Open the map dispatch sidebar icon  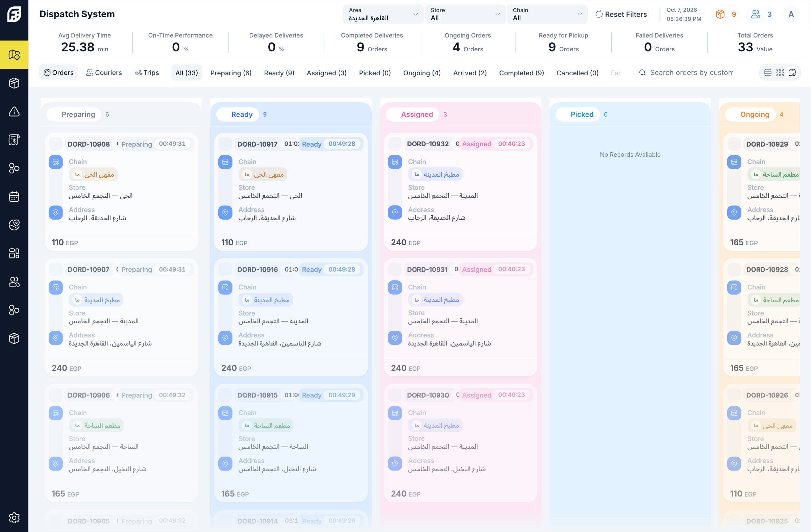14,54
